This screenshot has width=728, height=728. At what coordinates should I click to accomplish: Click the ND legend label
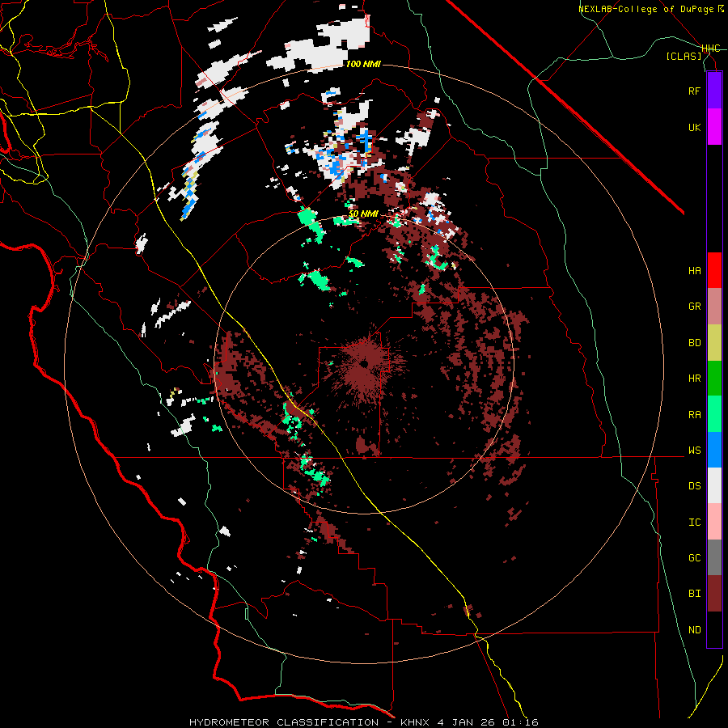click(694, 630)
